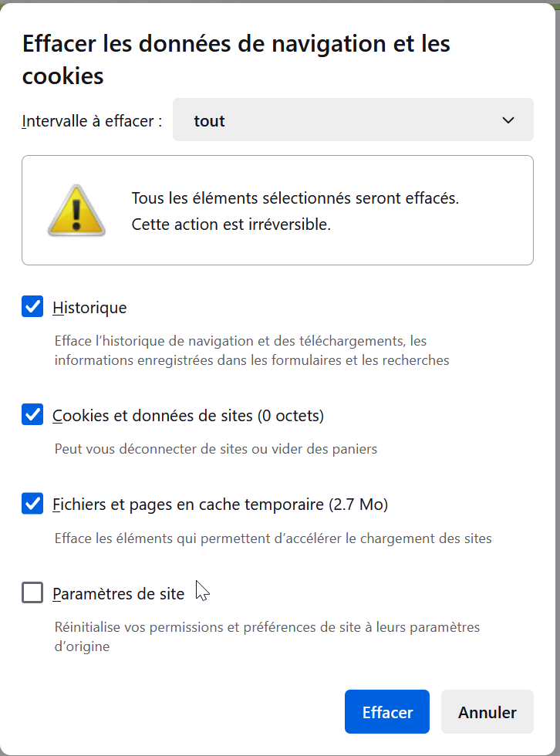Open the 'tout' time range dropdown
The height and width of the screenshot is (756, 560).
(x=353, y=120)
